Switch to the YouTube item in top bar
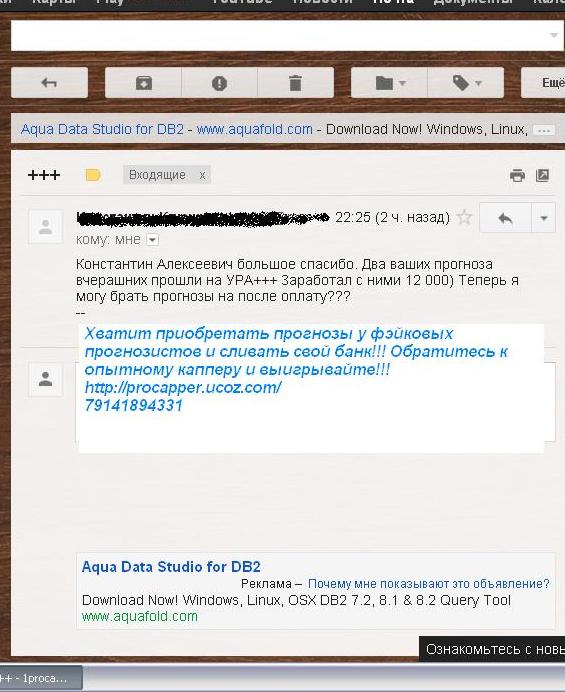Image resolution: width=565 pixels, height=692 pixels. (x=242, y=2)
